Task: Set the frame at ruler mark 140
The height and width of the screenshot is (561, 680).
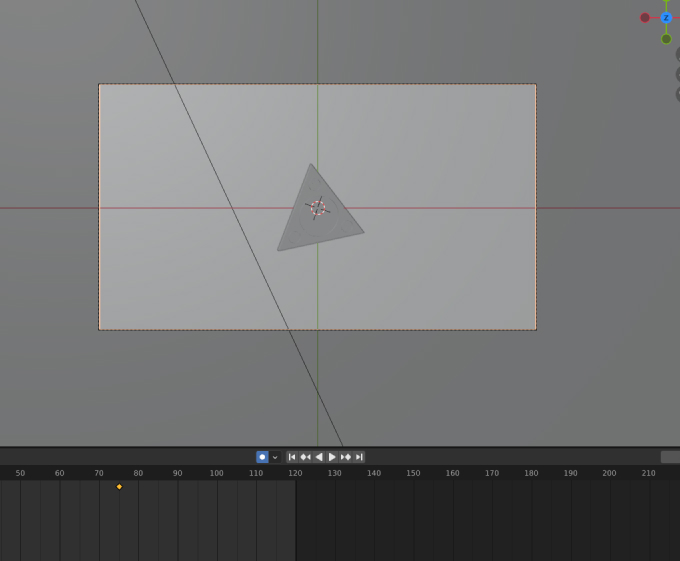Action: 374,473
